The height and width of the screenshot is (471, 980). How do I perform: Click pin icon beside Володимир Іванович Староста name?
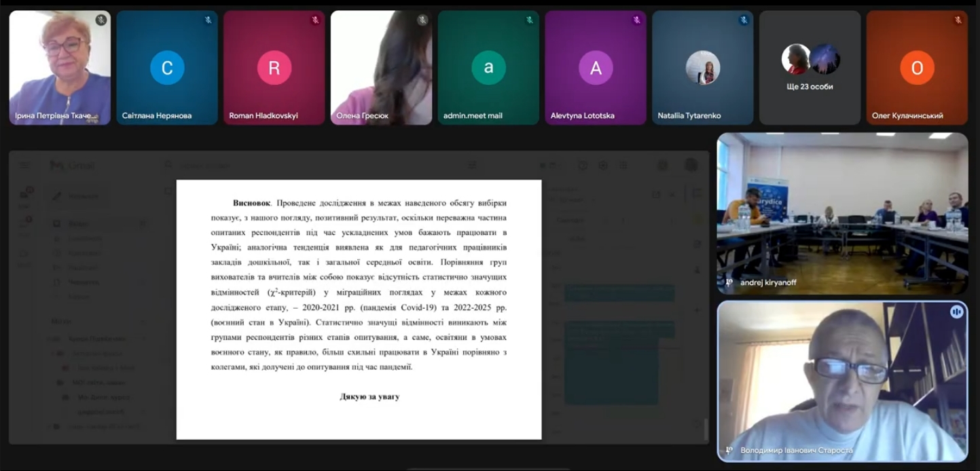point(729,450)
